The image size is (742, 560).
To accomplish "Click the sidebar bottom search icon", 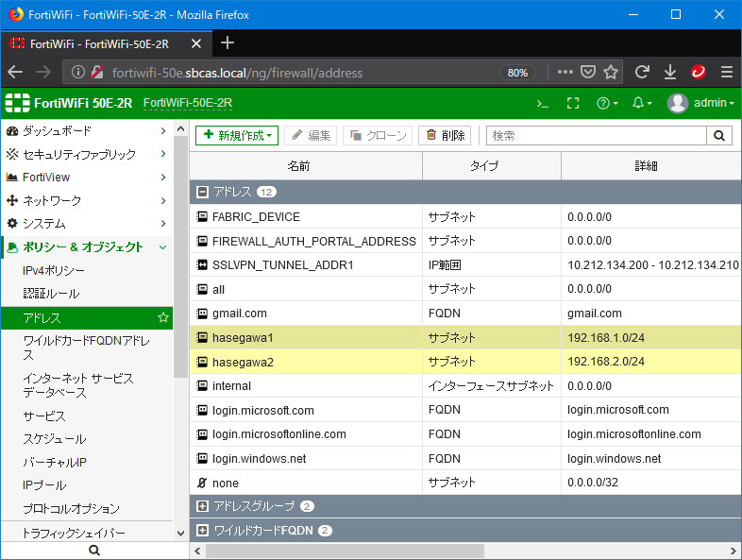I will [94, 550].
